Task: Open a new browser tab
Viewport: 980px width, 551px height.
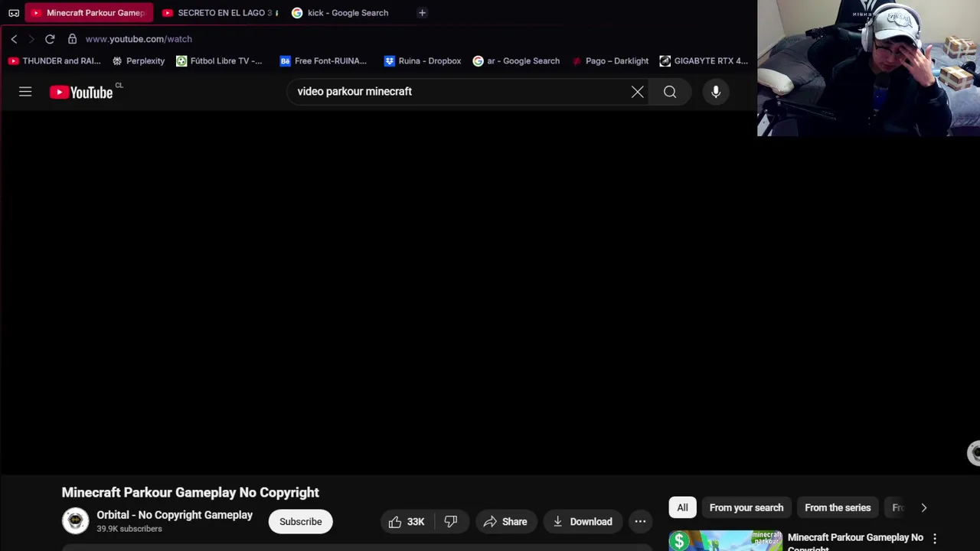Action: [422, 13]
